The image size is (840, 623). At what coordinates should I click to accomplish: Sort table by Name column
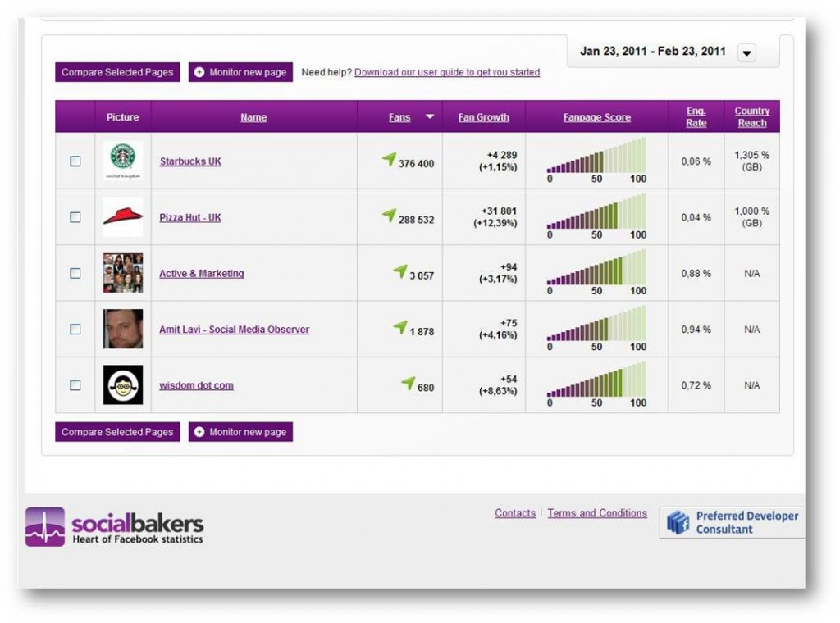(x=253, y=117)
